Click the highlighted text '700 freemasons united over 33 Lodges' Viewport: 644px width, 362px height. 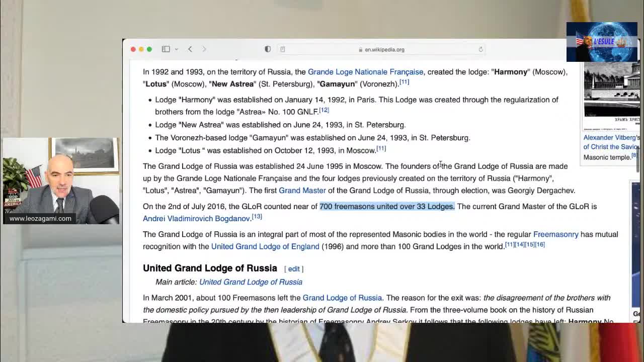(x=387, y=207)
